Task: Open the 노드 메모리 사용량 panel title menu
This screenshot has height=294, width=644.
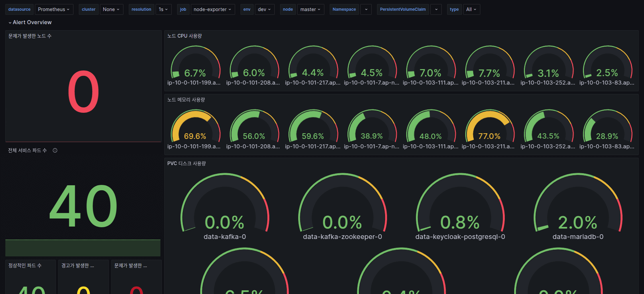Action: 186,100
